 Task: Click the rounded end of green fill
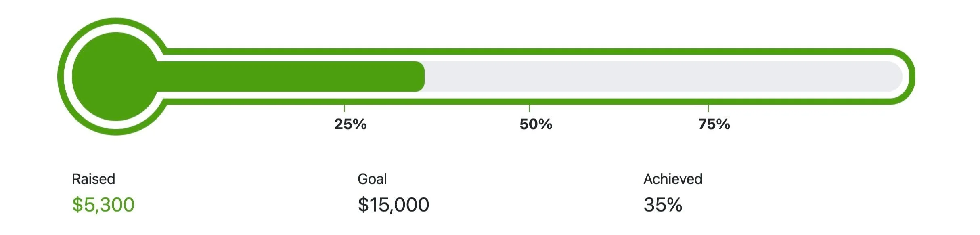pos(420,77)
